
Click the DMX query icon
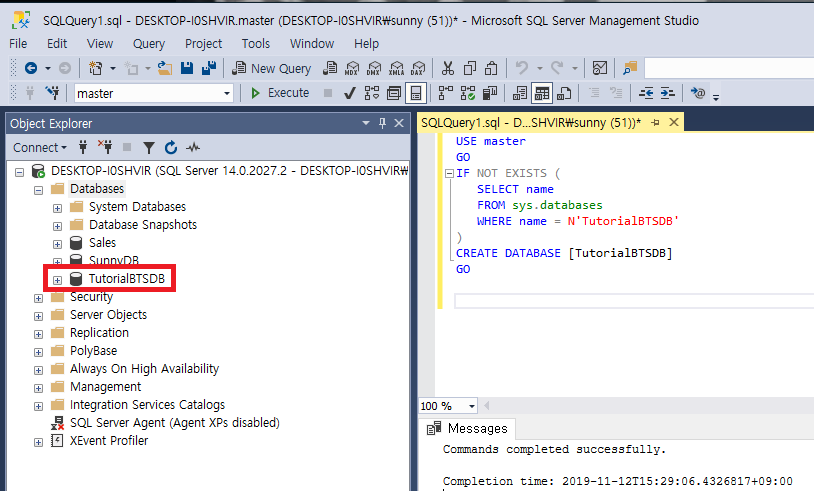pyautogui.click(x=374, y=68)
